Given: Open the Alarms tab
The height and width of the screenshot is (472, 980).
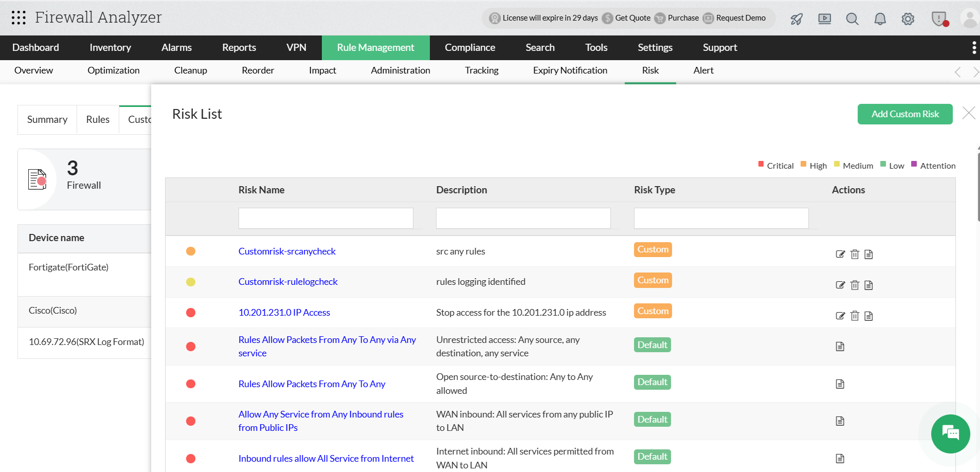Looking at the screenshot, I should pyautogui.click(x=176, y=48).
